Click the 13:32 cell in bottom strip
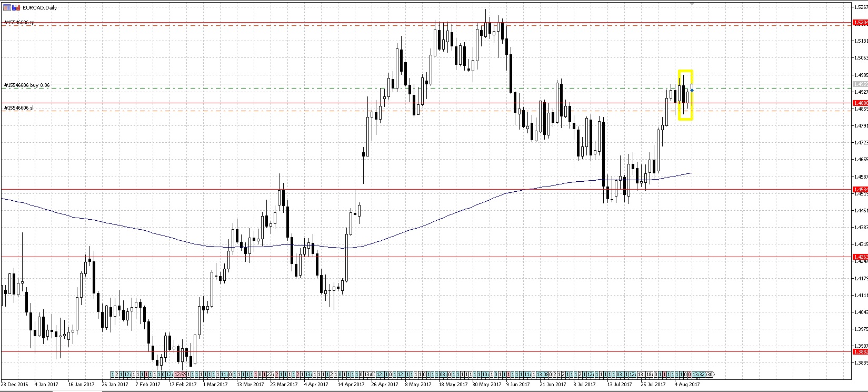 coord(700,375)
